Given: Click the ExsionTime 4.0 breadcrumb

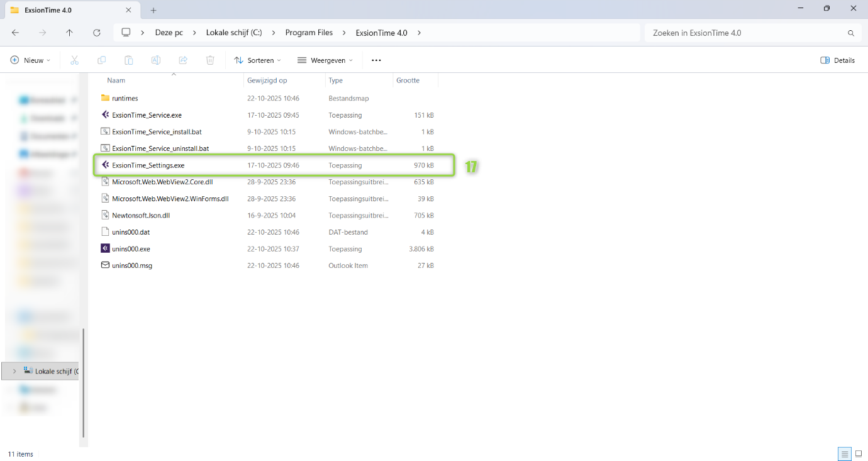Looking at the screenshot, I should click(x=382, y=33).
